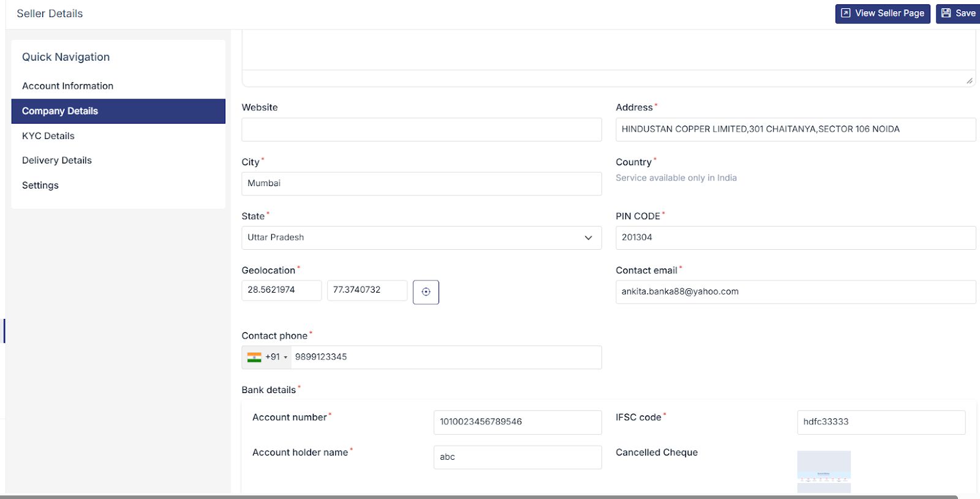Image resolution: width=980 pixels, height=499 pixels.
Task: Focus the Address text field
Action: (x=795, y=130)
